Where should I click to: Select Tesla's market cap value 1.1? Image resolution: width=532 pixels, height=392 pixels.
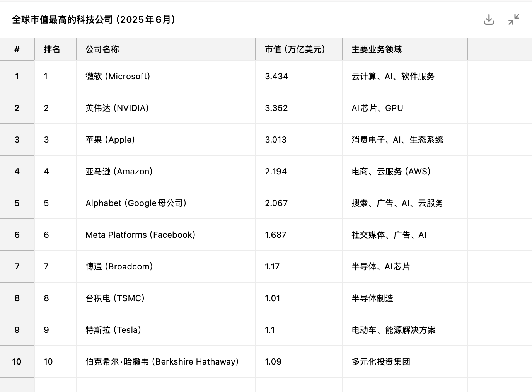[299, 330]
